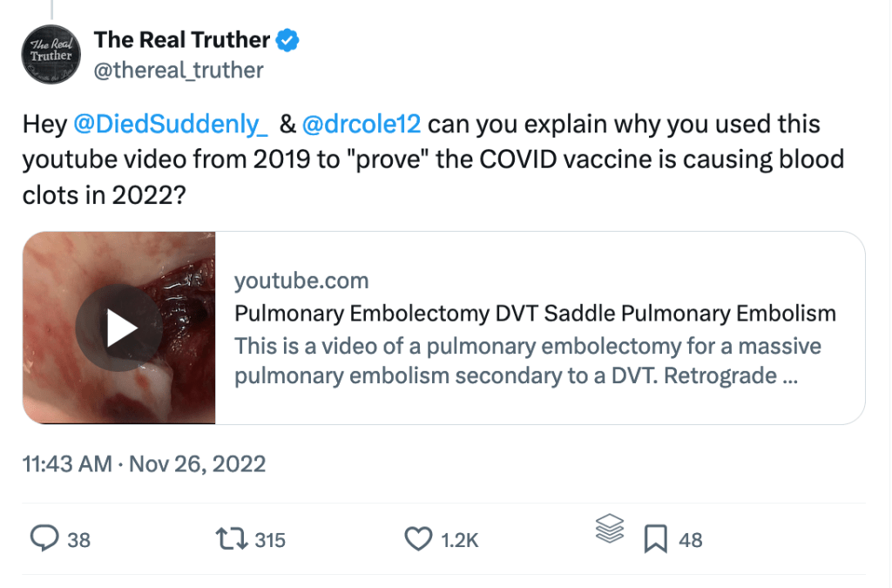Bookmark the tweet using the bookmark icon
892x588 pixels.
point(655,540)
